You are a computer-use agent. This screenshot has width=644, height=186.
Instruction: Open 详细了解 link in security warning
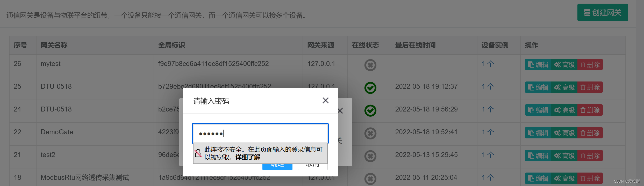[248, 157]
